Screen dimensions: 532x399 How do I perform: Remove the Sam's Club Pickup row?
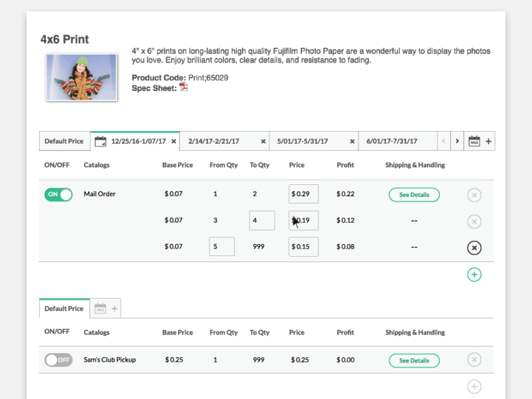click(474, 360)
